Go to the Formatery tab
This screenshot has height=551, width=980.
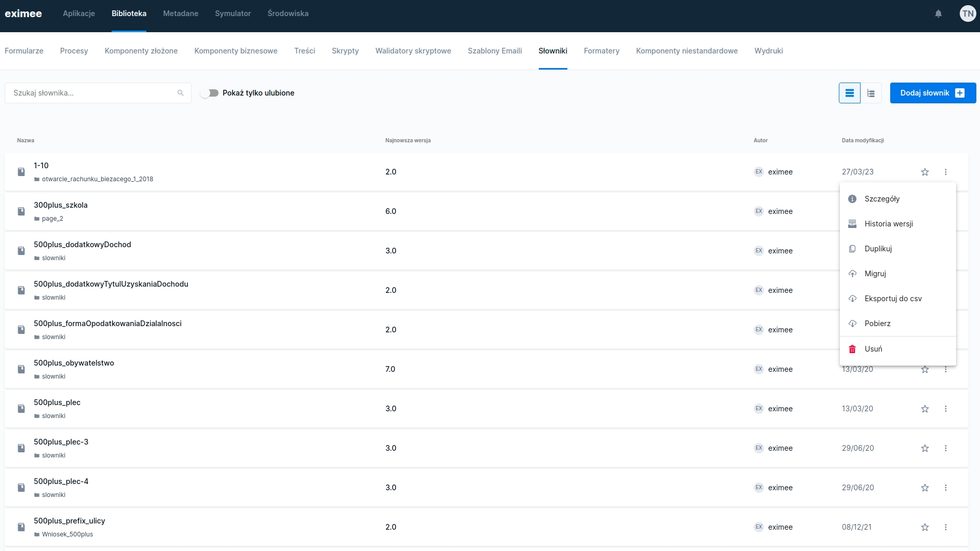point(601,51)
